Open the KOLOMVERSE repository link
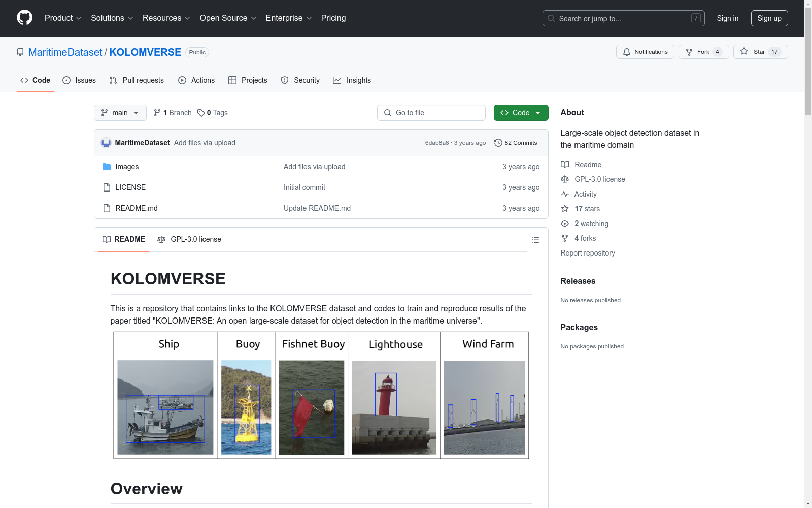812x508 pixels. tap(145, 52)
